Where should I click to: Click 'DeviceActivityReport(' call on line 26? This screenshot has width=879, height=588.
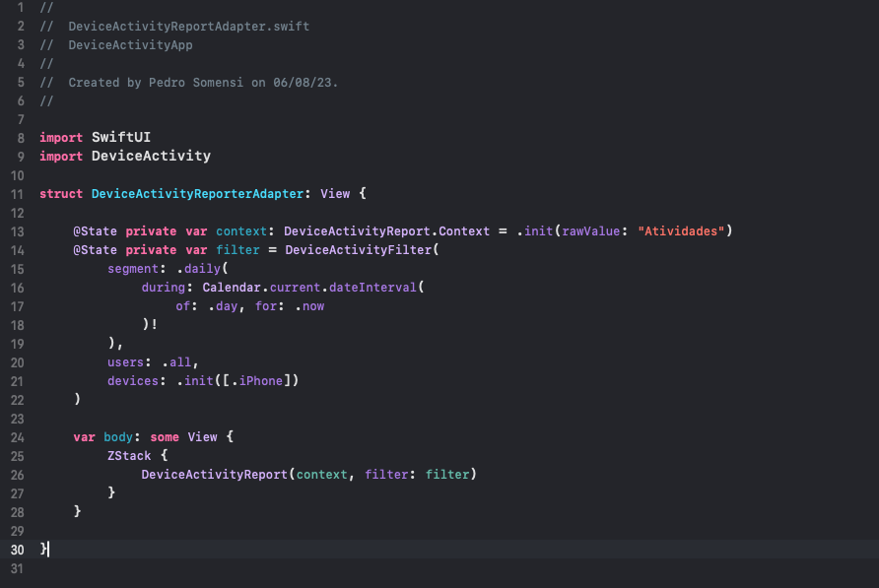(218, 474)
